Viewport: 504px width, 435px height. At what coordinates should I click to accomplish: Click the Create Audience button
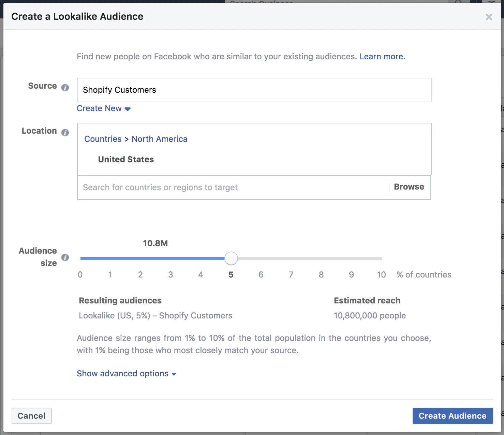[x=452, y=416]
